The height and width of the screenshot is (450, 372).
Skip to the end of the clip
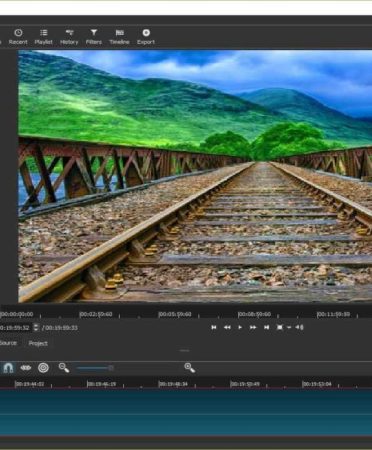pos(266,327)
